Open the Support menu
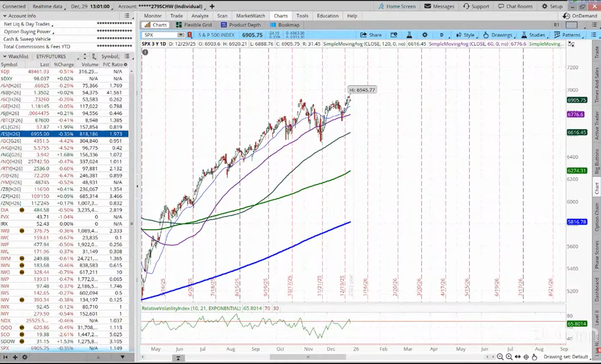Screen dimensions: 601x364 click(x=476, y=6)
